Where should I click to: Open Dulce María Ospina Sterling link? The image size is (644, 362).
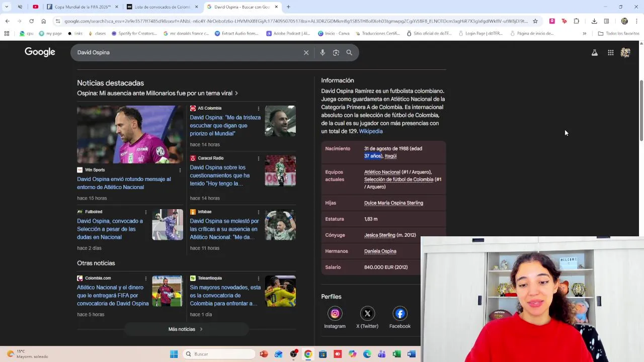click(x=393, y=203)
